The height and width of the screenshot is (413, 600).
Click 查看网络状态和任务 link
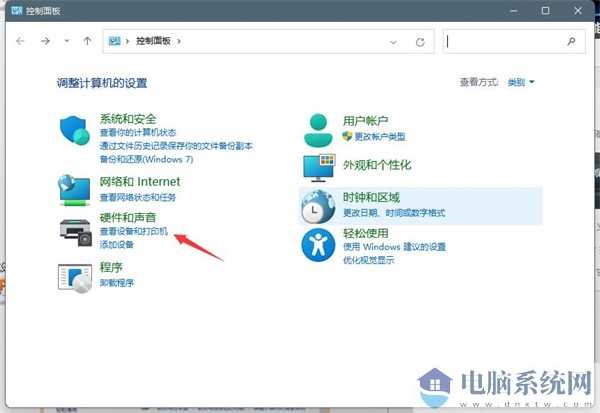pos(138,197)
